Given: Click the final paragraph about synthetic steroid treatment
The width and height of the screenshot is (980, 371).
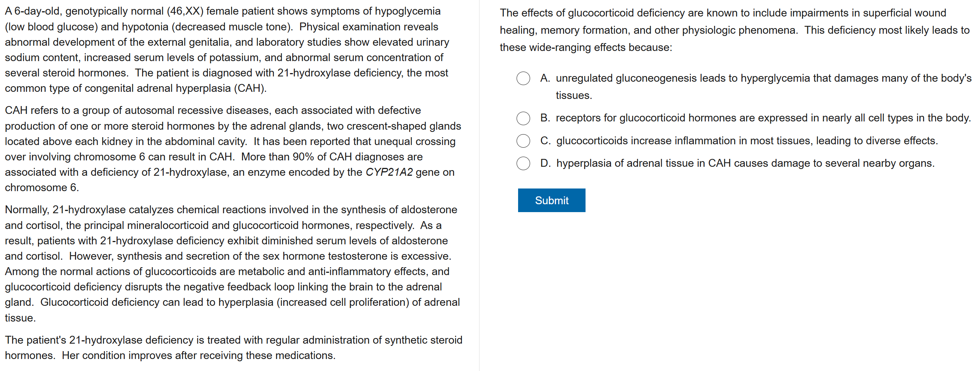Looking at the screenshot, I should pos(233,347).
